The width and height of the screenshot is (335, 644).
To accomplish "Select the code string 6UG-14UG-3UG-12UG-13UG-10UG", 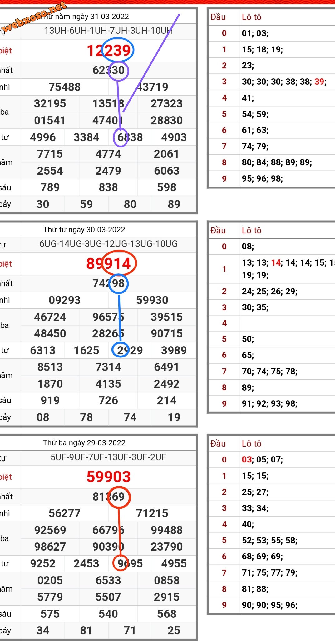I will pyautogui.click(x=108, y=244).
